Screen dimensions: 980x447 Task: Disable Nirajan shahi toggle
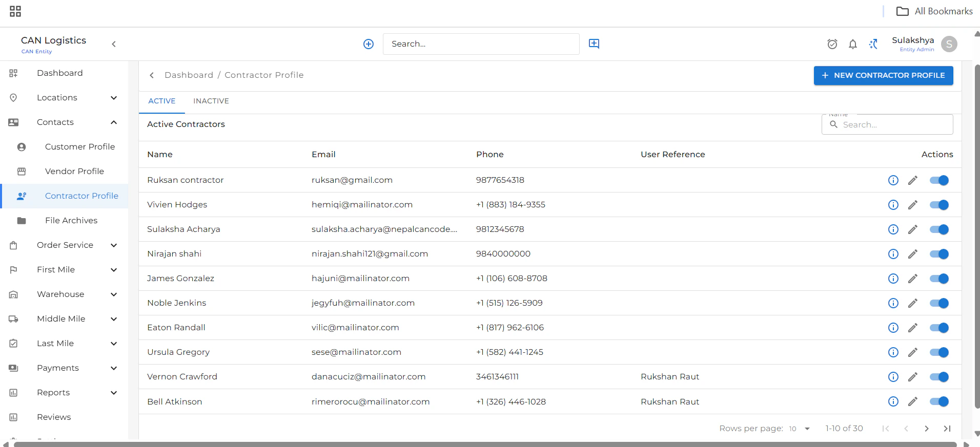[939, 254]
